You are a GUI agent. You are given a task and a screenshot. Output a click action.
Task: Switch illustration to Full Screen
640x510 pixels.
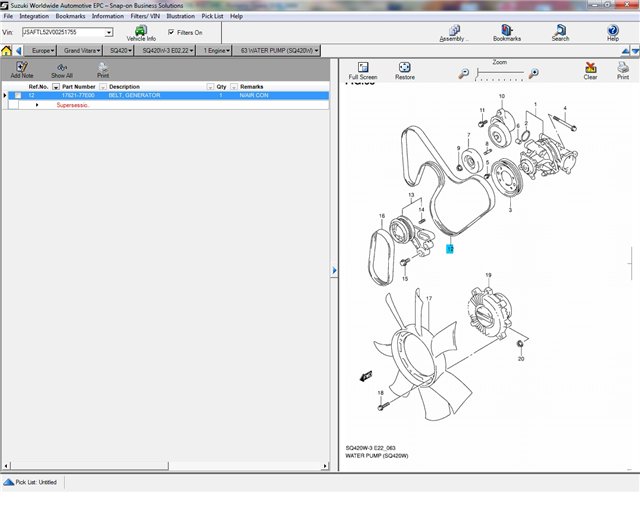362,68
